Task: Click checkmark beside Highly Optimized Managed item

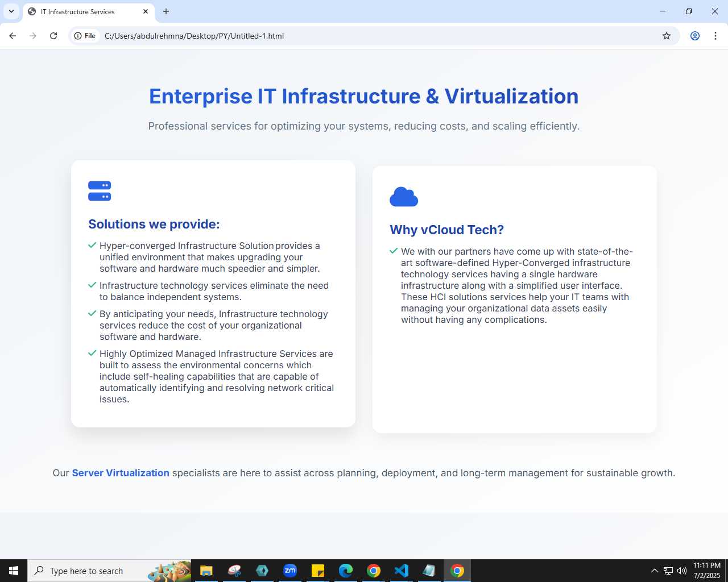Action: (x=92, y=353)
